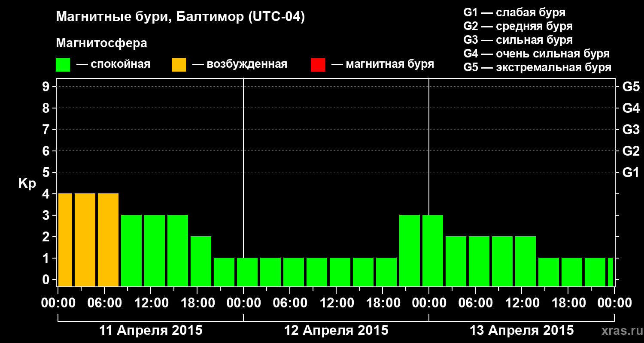Click the green 'спокойная' legend swatch
The width and height of the screenshot is (644, 343).
[63, 65]
